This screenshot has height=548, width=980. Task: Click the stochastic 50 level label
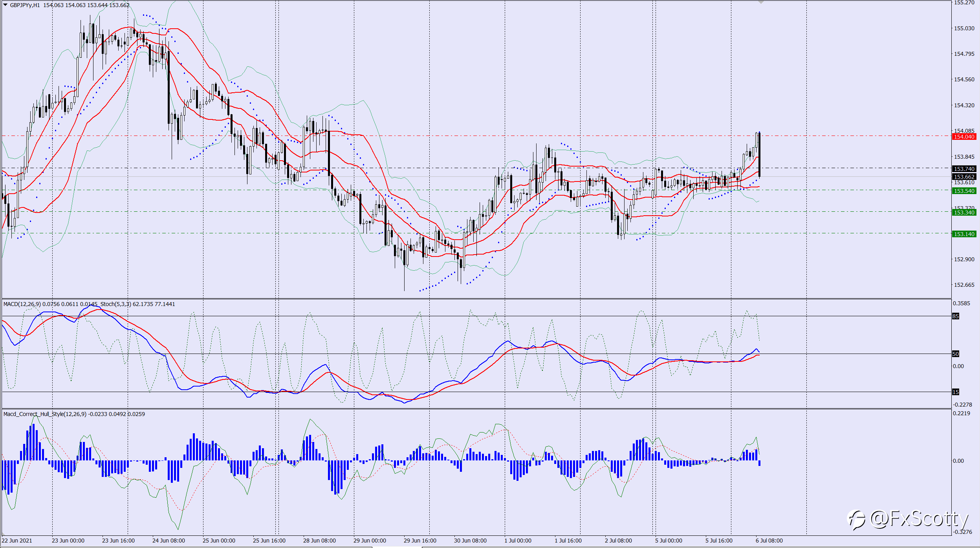pyautogui.click(x=956, y=354)
